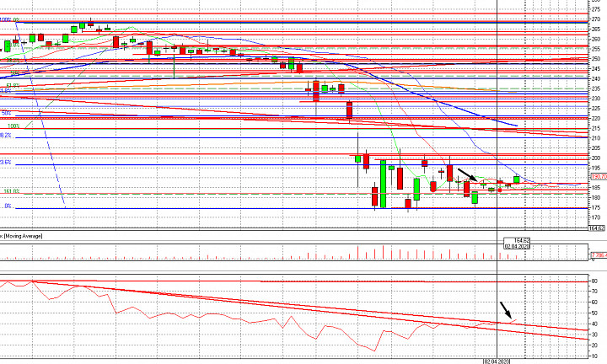Click the tallest volume bar in the volume pane
The height and width of the screenshot is (364, 607).
384,252
